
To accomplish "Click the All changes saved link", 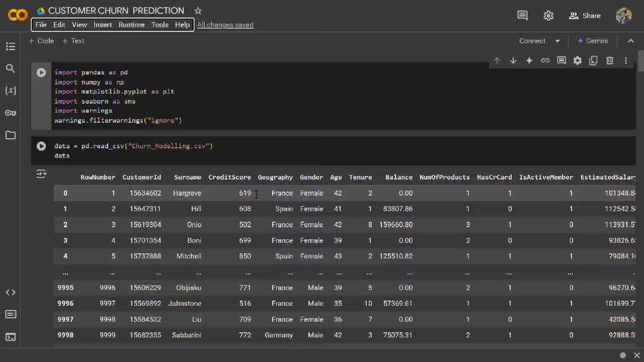I will tap(225, 25).
